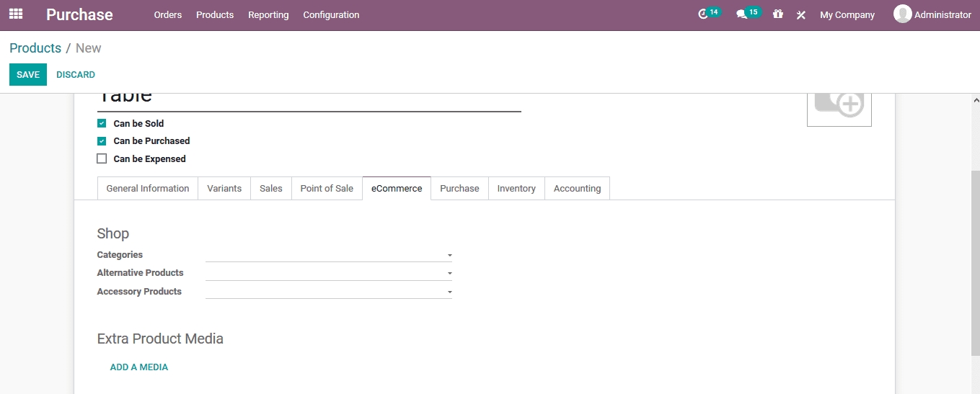Click the Add a Media link
Screen dimensions: 980x394
pyautogui.click(x=139, y=367)
